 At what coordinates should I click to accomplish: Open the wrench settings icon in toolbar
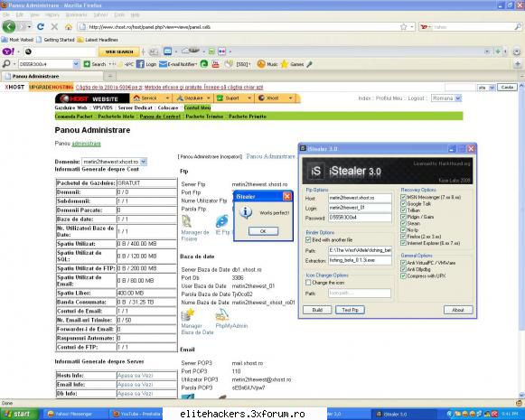(x=309, y=64)
